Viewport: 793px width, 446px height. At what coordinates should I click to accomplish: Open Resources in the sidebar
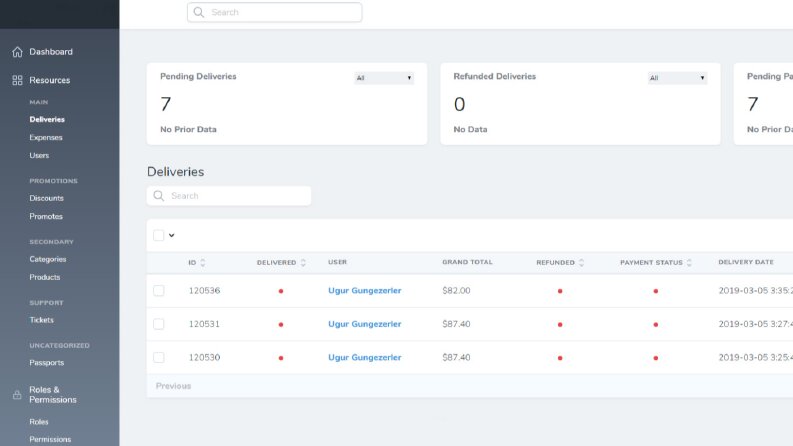50,80
